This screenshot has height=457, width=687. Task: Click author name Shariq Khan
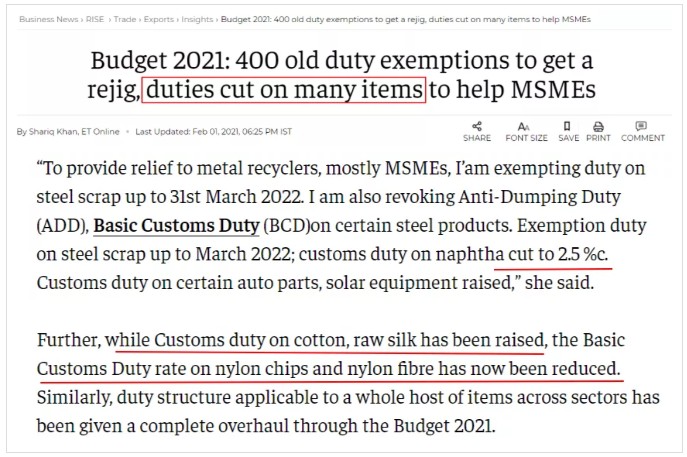click(53, 131)
